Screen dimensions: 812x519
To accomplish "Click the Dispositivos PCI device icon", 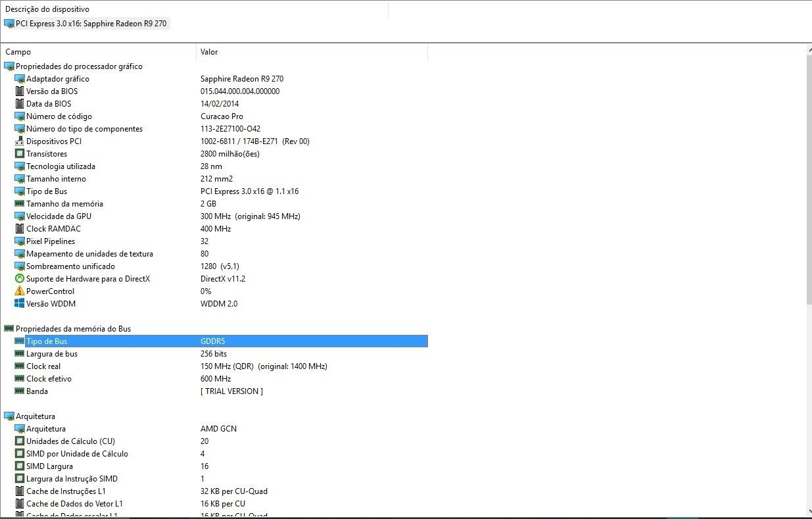I will pos(20,141).
